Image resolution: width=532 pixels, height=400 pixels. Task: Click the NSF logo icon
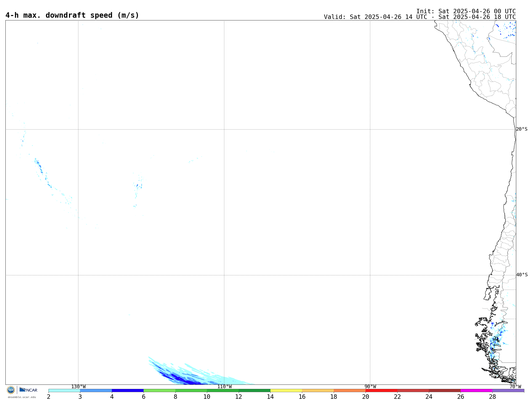tap(11, 390)
